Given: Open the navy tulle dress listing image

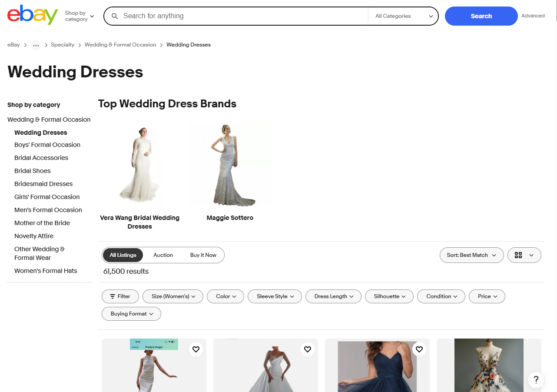Looking at the screenshot, I should 377,365.
